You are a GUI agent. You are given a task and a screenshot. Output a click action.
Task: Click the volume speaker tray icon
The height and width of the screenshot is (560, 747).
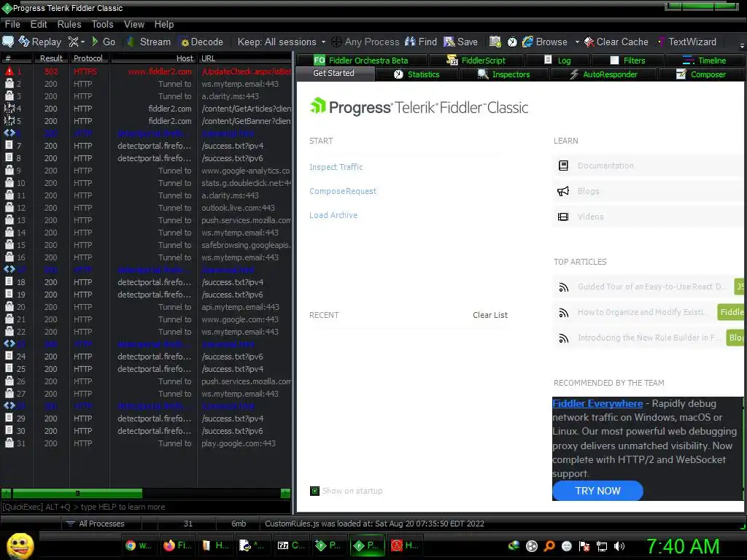coord(619,546)
